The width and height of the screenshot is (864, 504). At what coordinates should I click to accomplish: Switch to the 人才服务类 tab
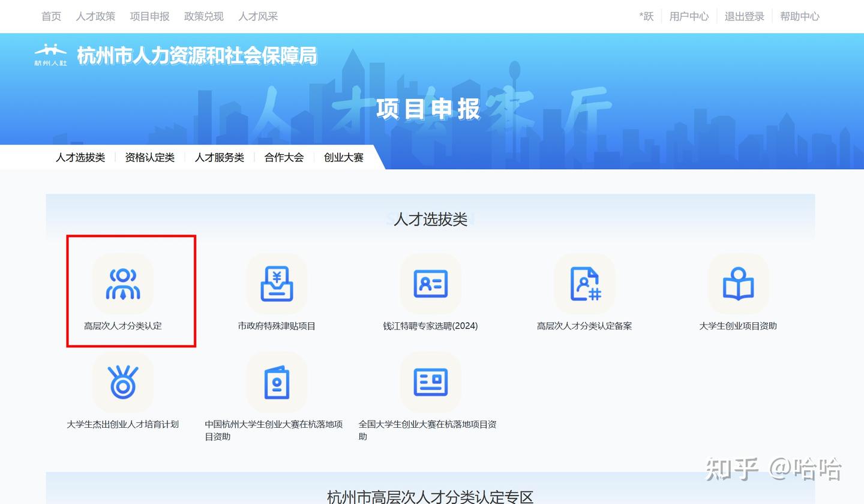(x=220, y=157)
